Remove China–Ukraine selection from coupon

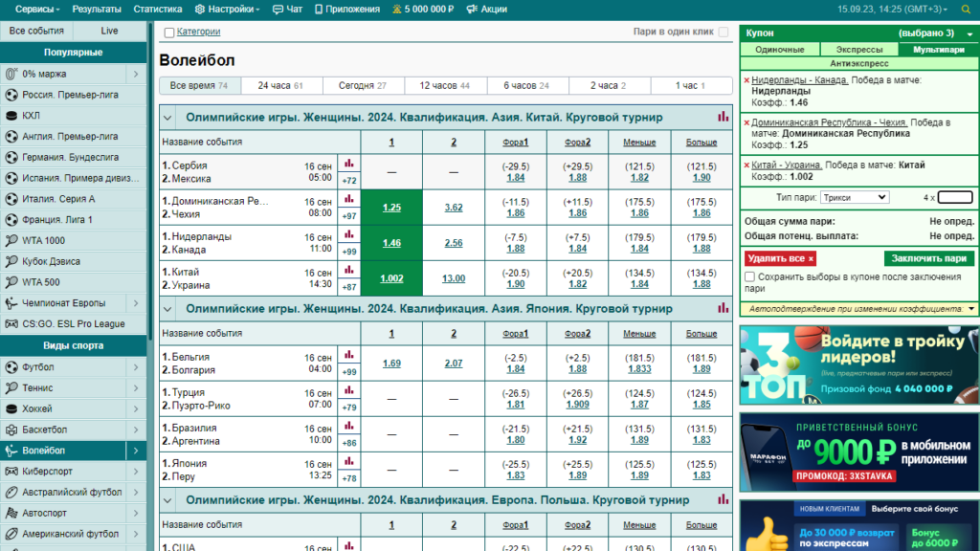click(746, 165)
